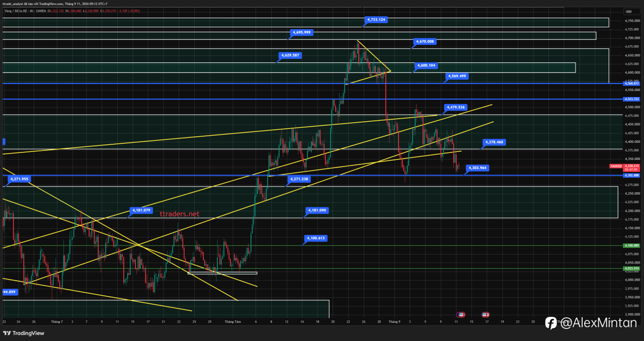Click the blue 4,523.722 axis price tag
644x341 pixels.
pos(631,99)
